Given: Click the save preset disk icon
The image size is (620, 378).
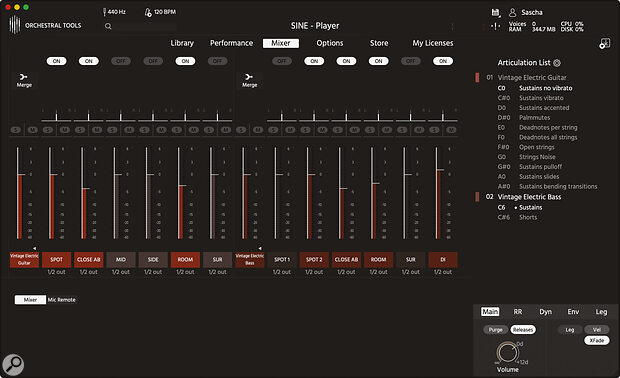Looking at the screenshot, I should pyautogui.click(x=495, y=13).
